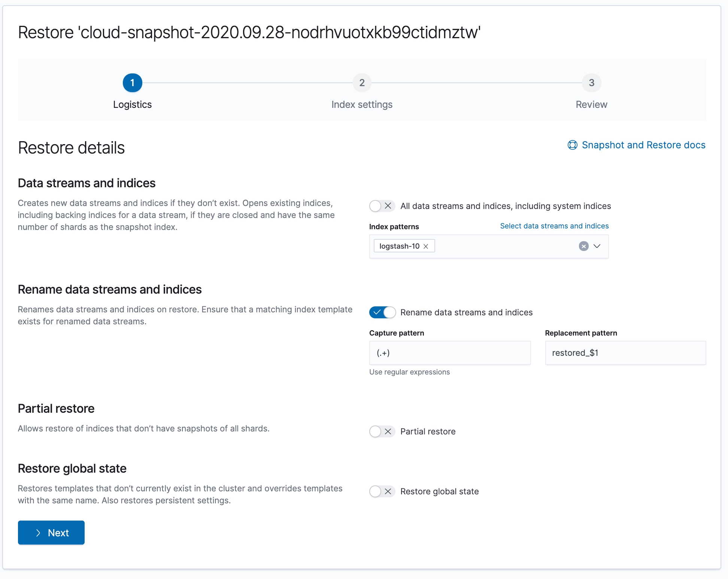
Task: Open Snapshot and Restore docs link
Action: tap(643, 145)
